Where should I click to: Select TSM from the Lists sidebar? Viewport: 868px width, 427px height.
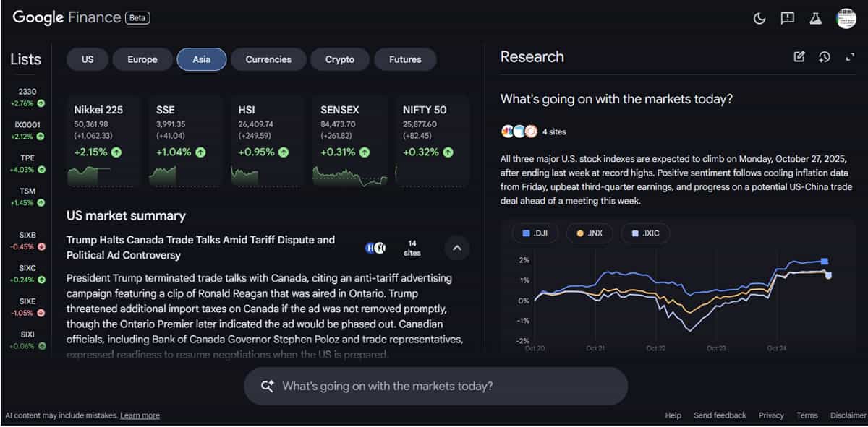coord(26,196)
